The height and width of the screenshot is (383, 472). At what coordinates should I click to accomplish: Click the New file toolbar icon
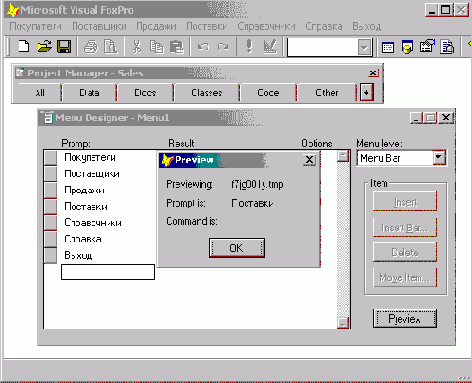click(24, 46)
